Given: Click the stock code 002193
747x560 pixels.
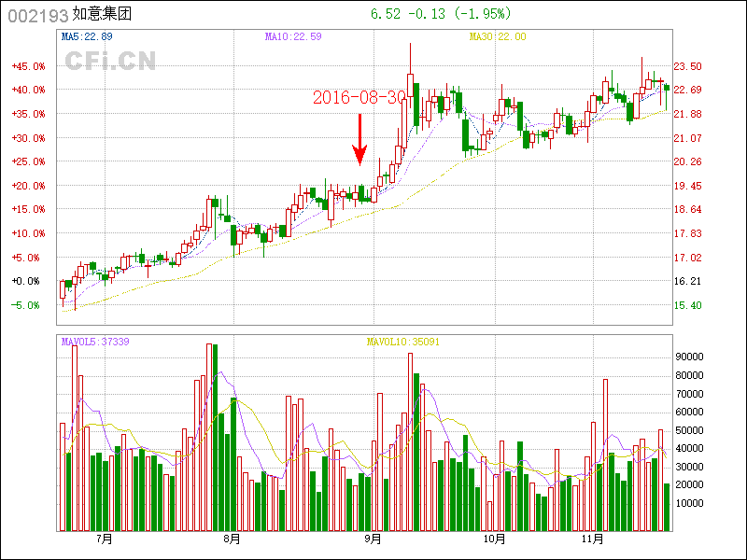Looking at the screenshot, I should click(x=37, y=16).
